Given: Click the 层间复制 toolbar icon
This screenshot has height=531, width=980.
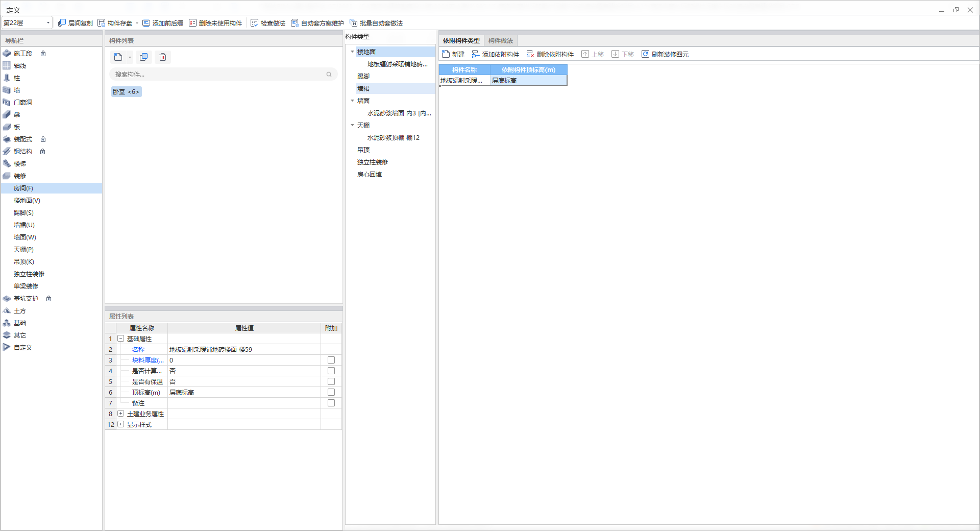Looking at the screenshot, I should (x=62, y=23).
